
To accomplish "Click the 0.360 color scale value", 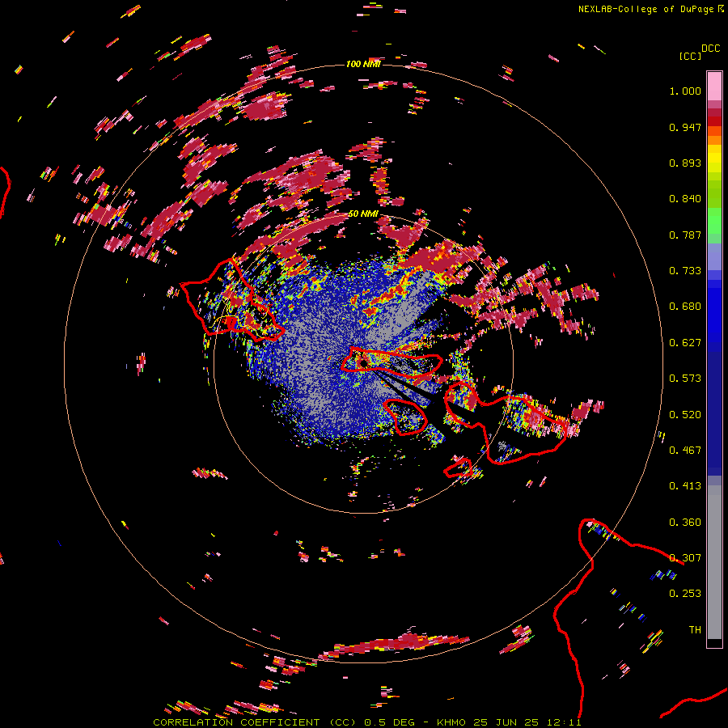I will (685, 523).
